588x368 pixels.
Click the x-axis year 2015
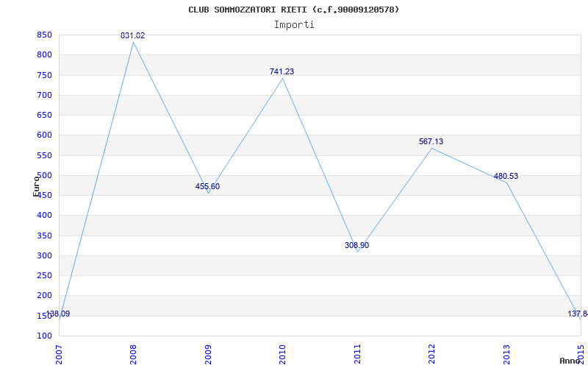click(x=581, y=354)
